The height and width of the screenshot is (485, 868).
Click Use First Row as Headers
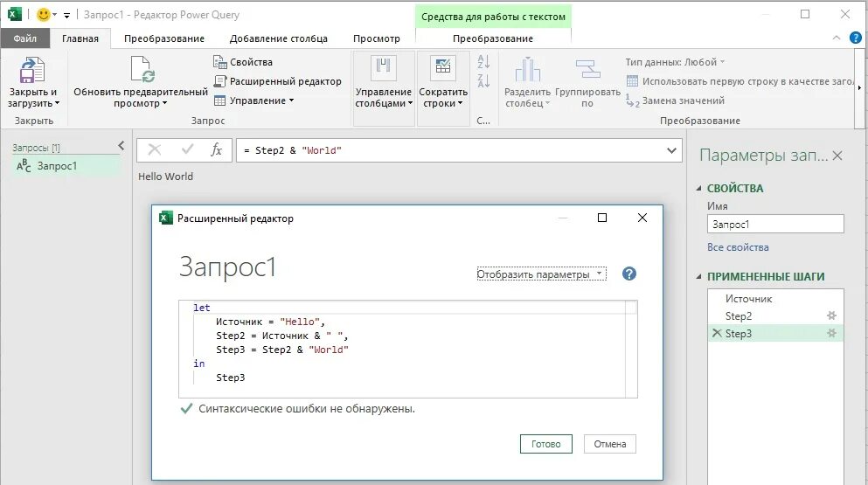pyautogui.click(x=740, y=81)
